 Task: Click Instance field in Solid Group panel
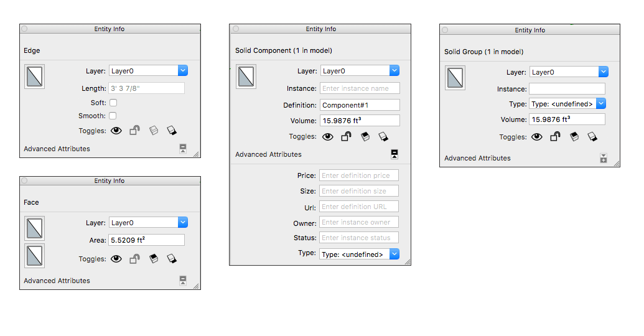(x=567, y=89)
